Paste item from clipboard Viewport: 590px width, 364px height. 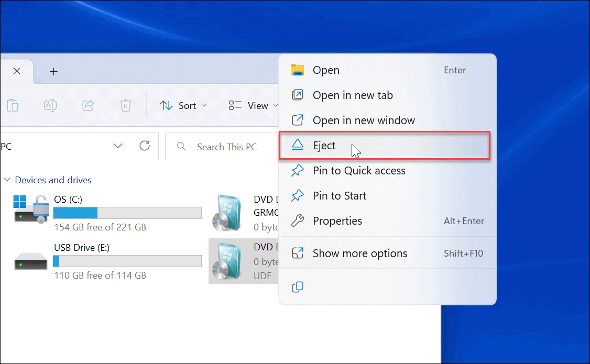[13, 105]
